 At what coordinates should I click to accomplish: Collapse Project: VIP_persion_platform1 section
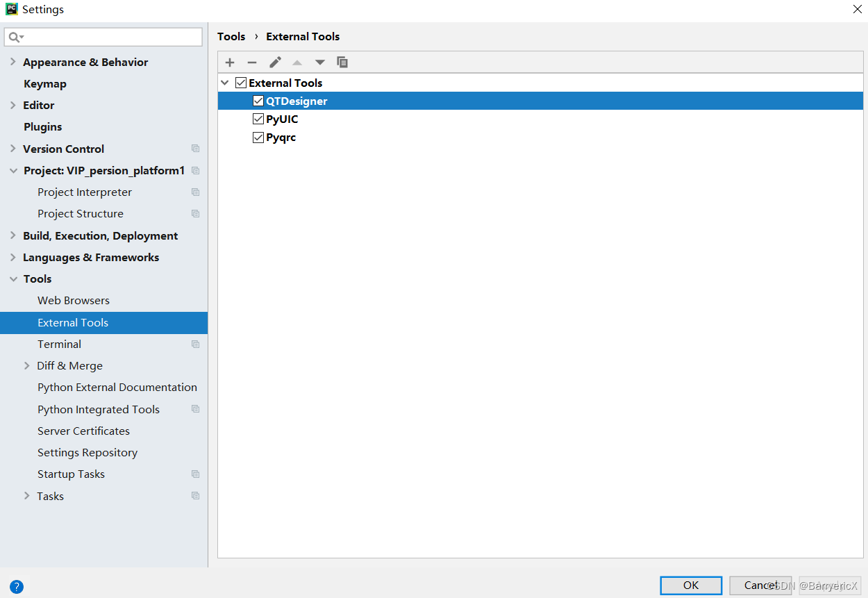(13, 170)
